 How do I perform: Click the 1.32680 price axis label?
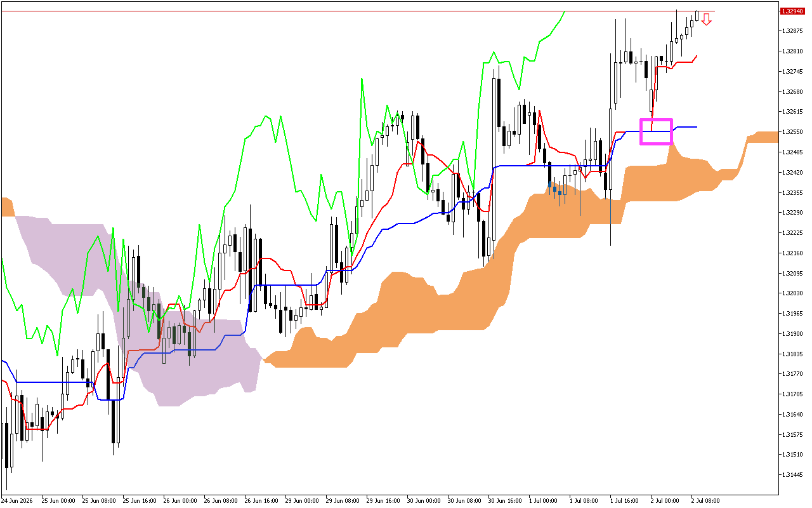(x=792, y=92)
